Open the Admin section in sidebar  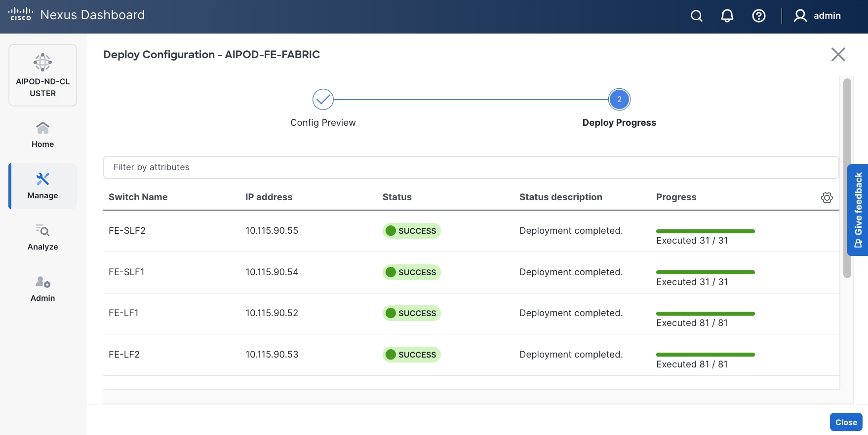(42, 289)
